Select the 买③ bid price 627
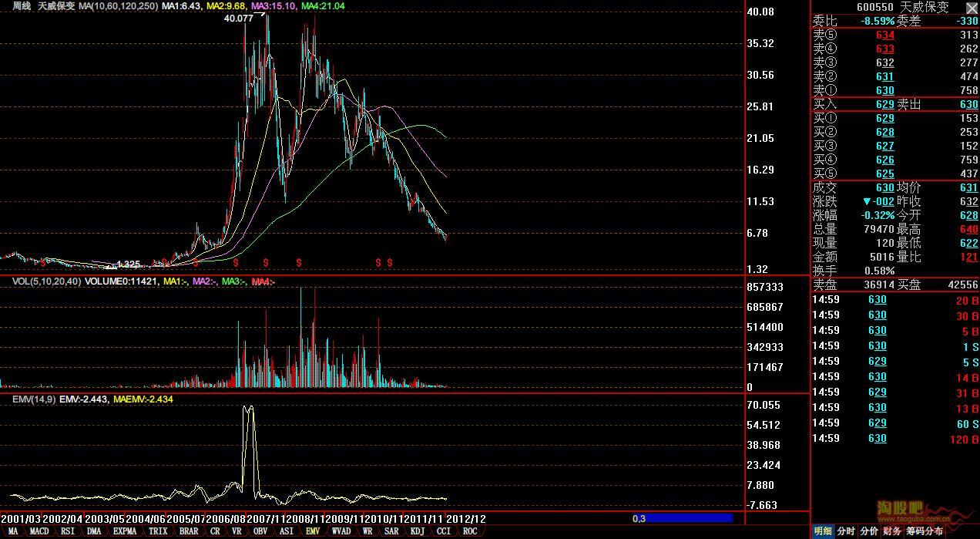 [885, 146]
